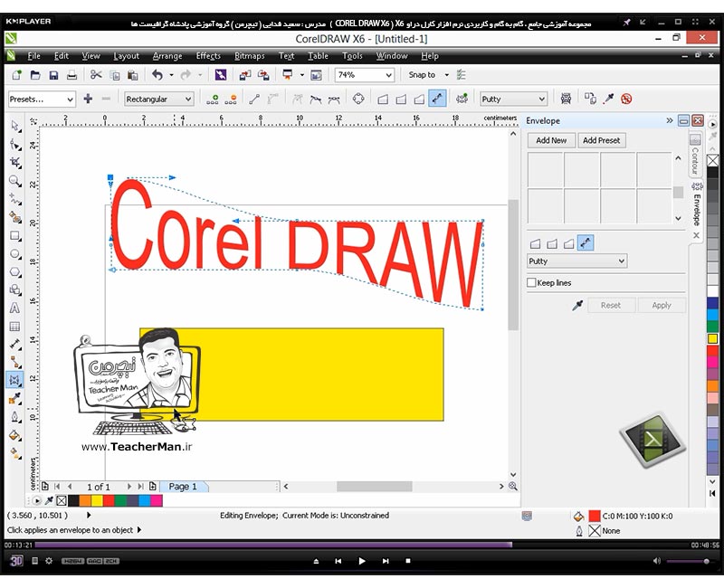Screen dimensions: 724x588
Task: Select the Fill tool bucket
Action: [x=14, y=435]
